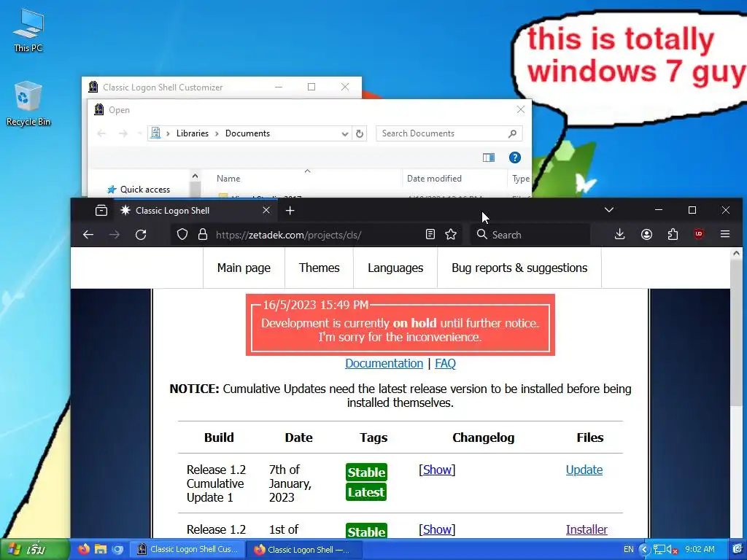Select Documents in Open dialog breadcrumb

pos(248,133)
